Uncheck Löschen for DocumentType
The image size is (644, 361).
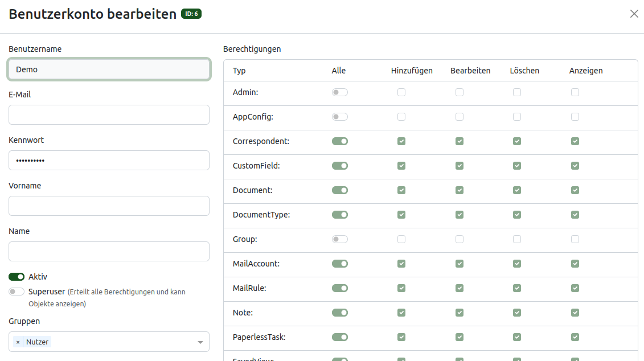click(x=517, y=215)
